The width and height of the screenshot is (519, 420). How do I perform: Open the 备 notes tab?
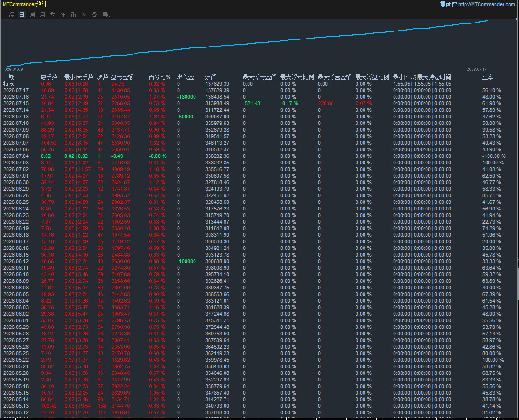coord(94,15)
